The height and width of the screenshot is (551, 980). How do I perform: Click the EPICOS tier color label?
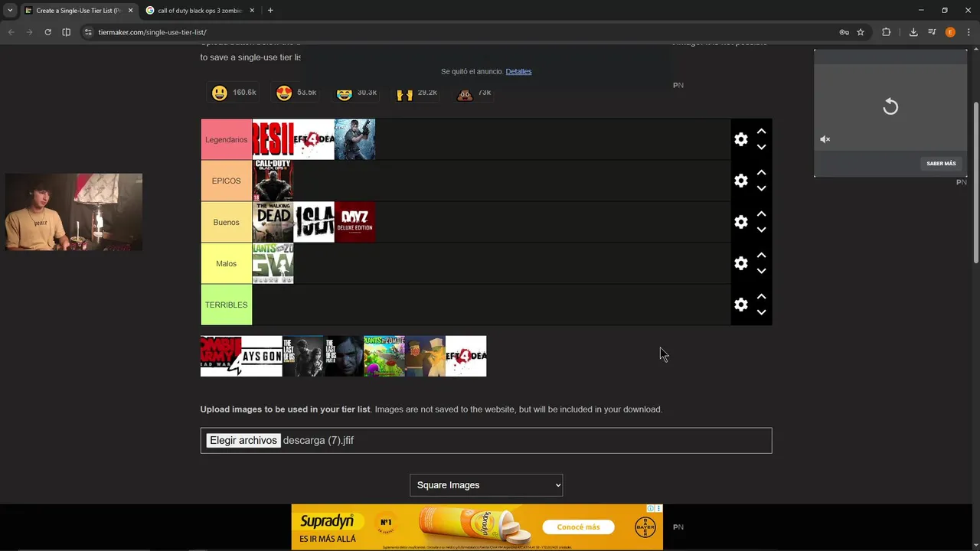(226, 181)
